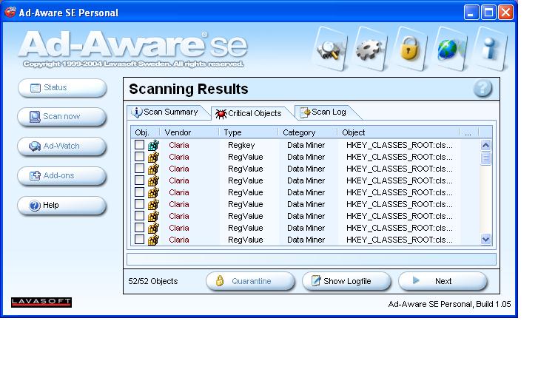Open the scan tool magnifier icon
538x392 pixels.
(330, 50)
